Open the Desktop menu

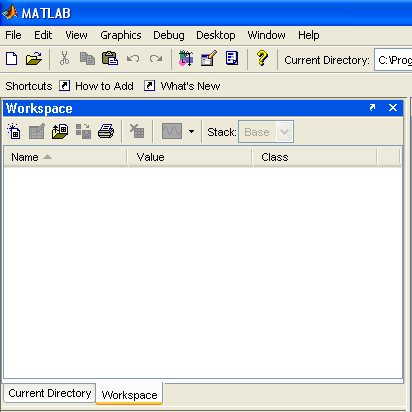click(x=216, y=35)
